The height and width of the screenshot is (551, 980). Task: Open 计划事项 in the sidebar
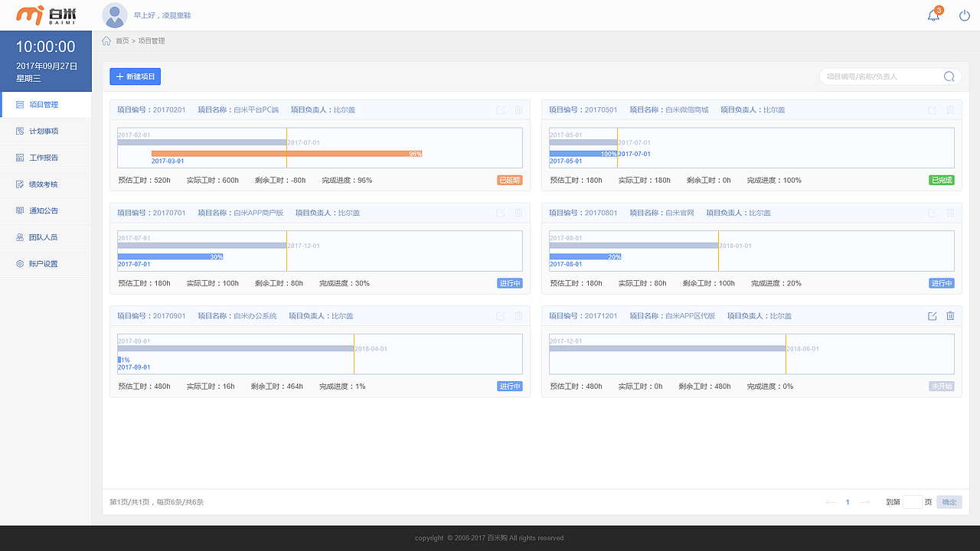tap(46, 132)
